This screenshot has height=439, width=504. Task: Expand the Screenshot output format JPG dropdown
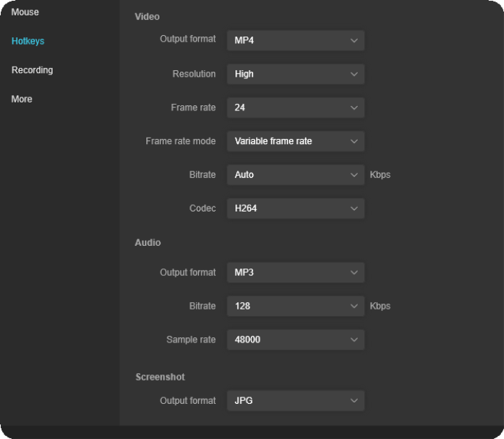[x=295, y=401]
